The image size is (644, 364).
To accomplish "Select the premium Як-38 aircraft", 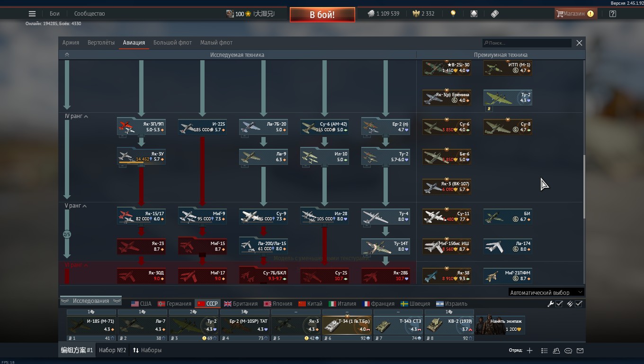I will [x=447, y=276].
